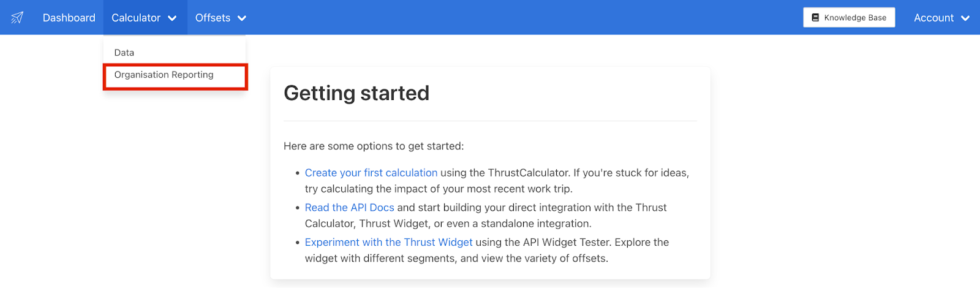
Task: Choose Organisation Reporting menu entry
Action: (x=164, y=75)
